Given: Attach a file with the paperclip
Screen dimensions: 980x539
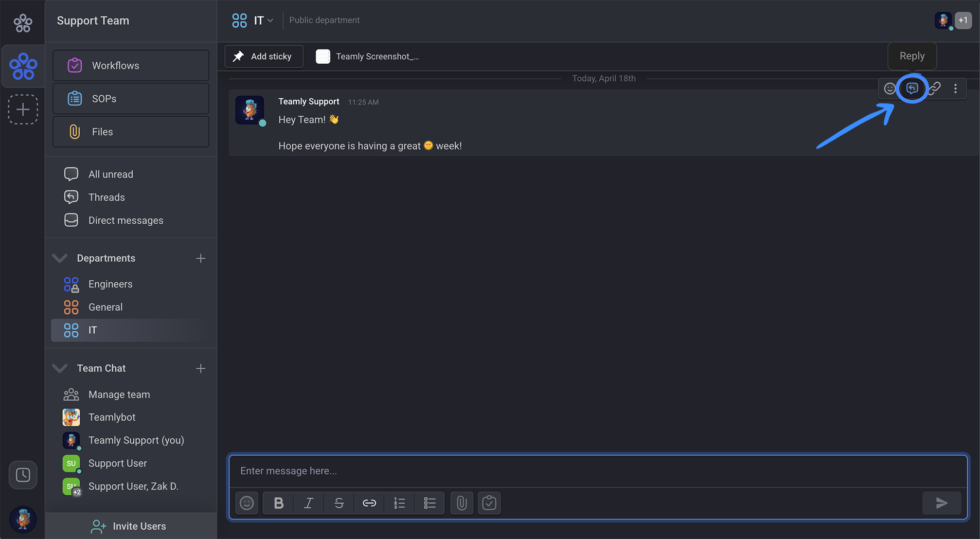Looking at the screenshot, I should tap(462, 503).
